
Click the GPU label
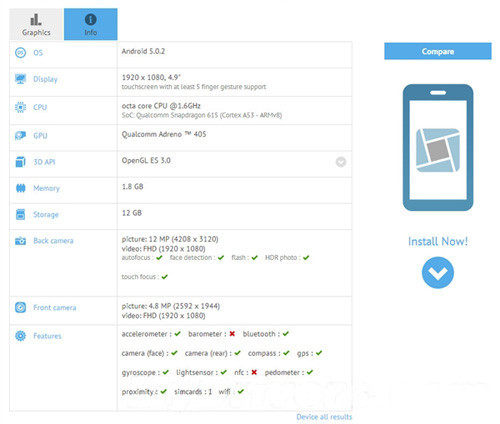tap(40, 136)
